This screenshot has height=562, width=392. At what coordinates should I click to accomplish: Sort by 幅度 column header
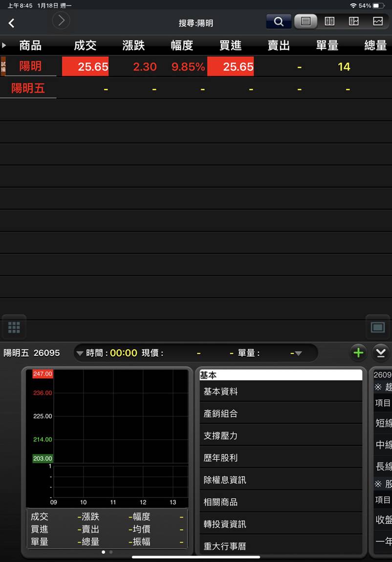point(182,45)
